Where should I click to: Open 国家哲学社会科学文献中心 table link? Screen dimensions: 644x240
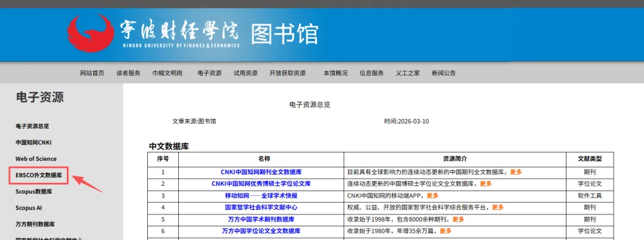[261, 207]
